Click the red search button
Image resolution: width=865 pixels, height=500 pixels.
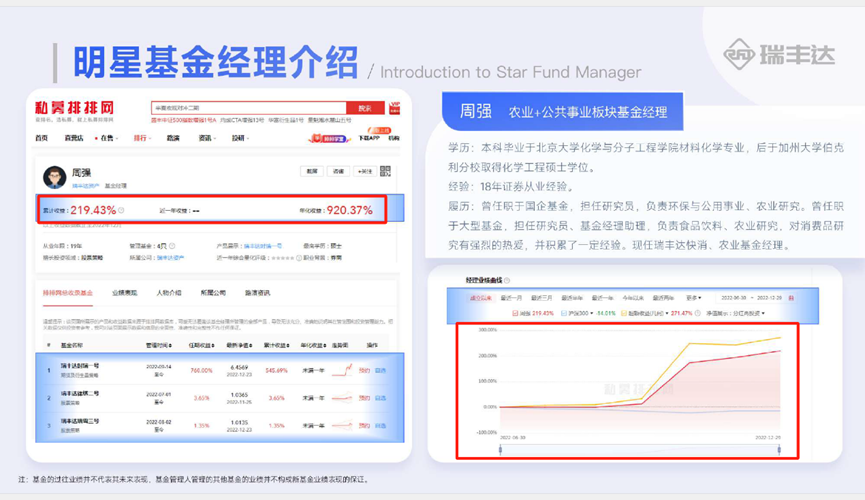(365, 108)
